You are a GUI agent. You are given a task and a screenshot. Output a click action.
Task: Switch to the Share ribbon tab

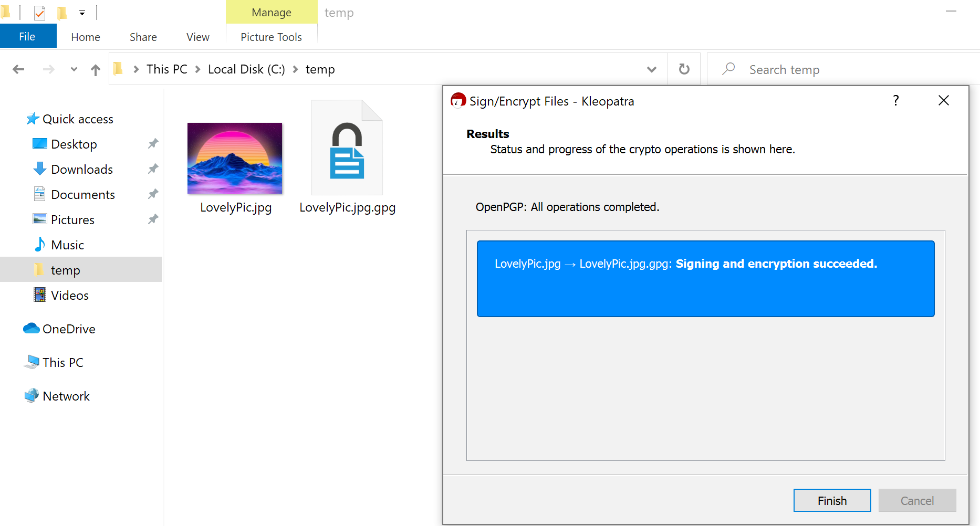(143, 37)
